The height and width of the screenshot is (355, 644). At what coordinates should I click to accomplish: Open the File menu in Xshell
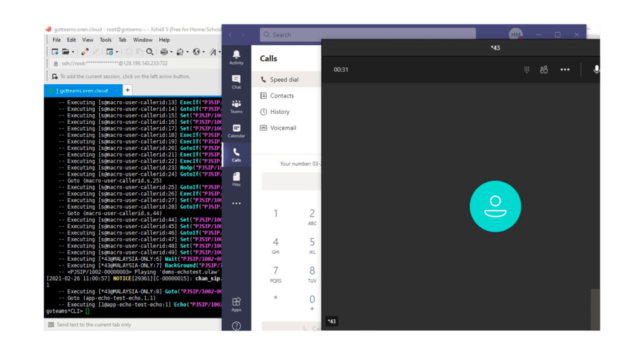[57, 40]
